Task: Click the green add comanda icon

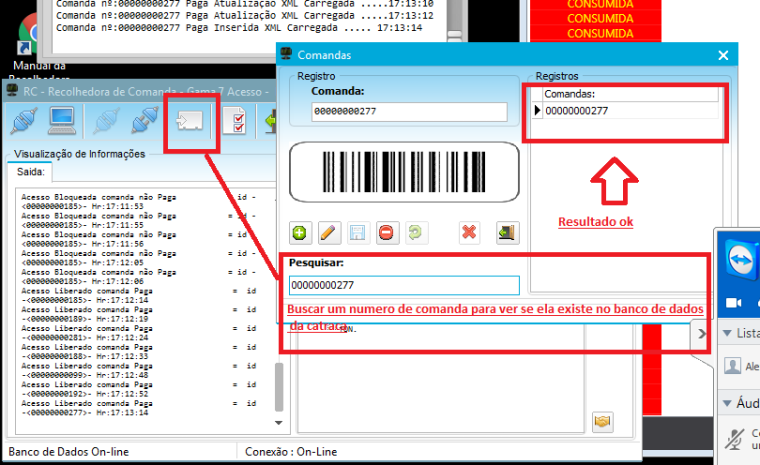Action: [x=300, y=233]
